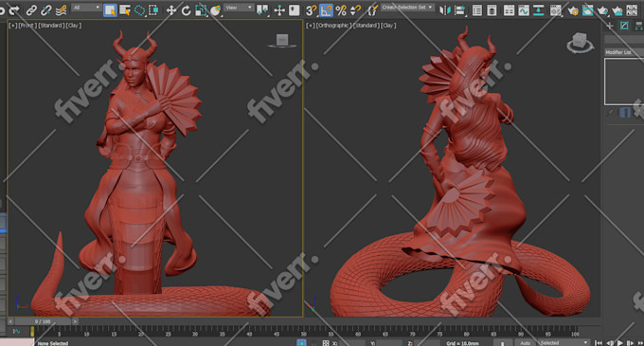Screen dimensions: 644x346
Task: Toggle Window/Crossing selection mode
Action: 154,9
